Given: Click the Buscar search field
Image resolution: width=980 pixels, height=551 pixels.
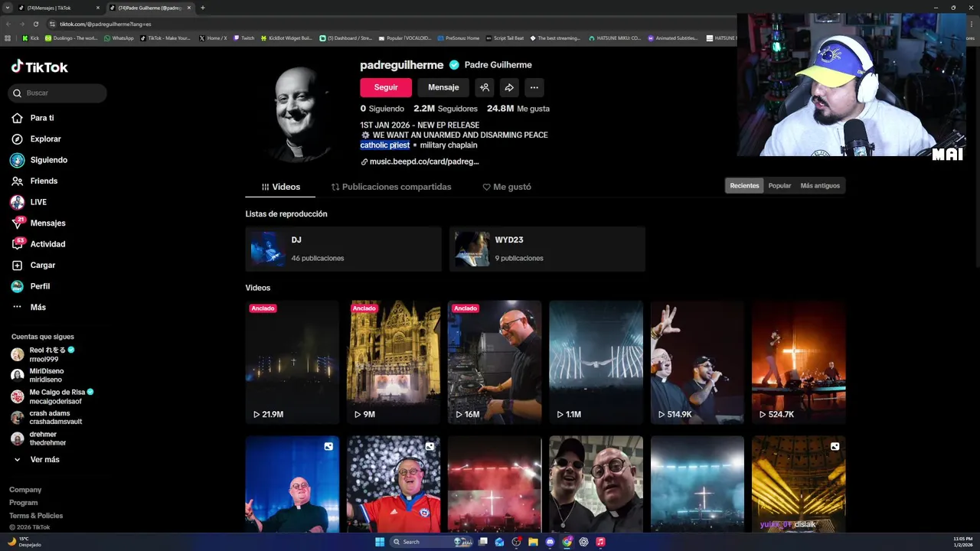Looking at the screenshot, I should (x=57, y=93).
